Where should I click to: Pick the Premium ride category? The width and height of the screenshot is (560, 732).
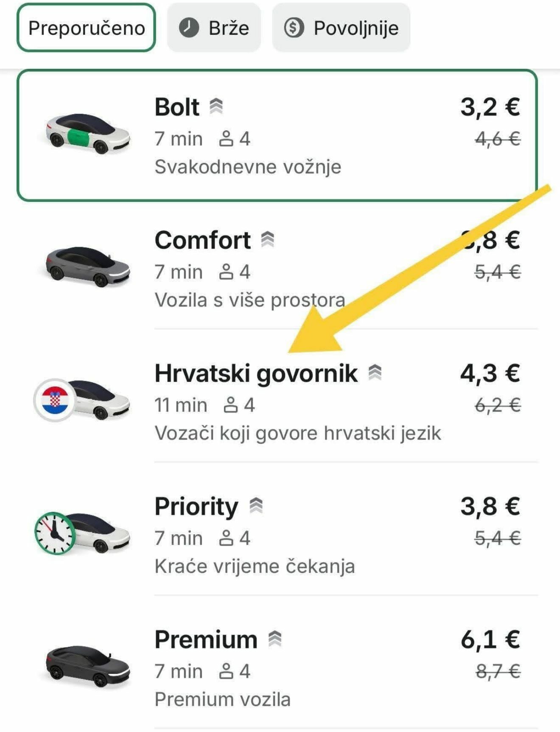[x=206, y=639]
